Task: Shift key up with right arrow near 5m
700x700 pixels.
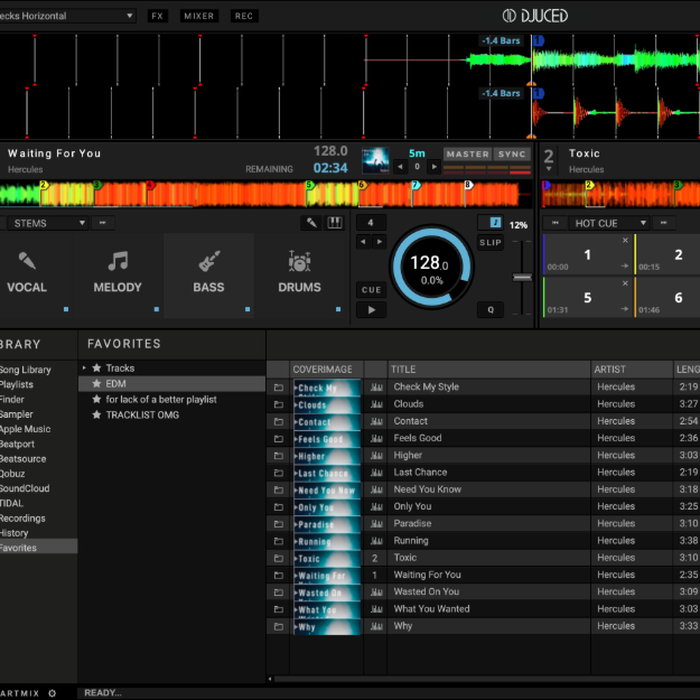Action: pos(433,167)
